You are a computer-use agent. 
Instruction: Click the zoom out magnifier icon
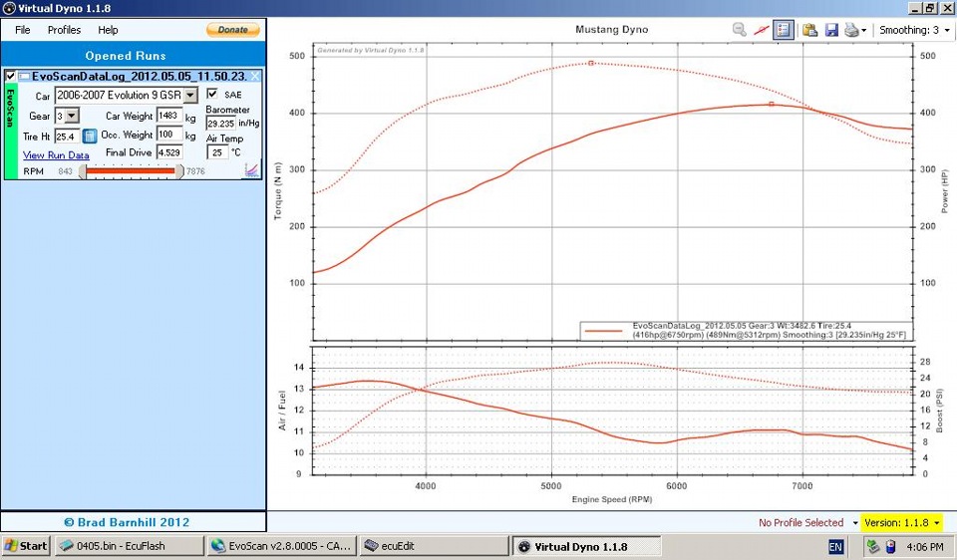(x=739, y=29)
